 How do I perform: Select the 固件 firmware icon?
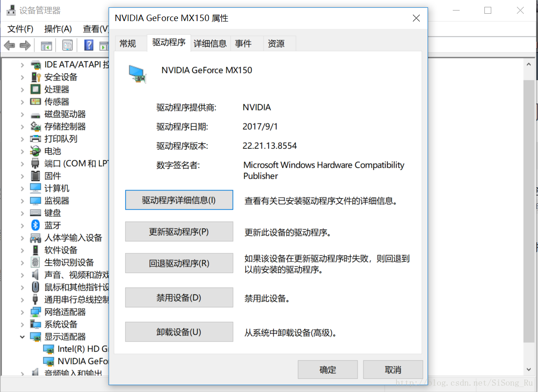(x=35, y=175)
